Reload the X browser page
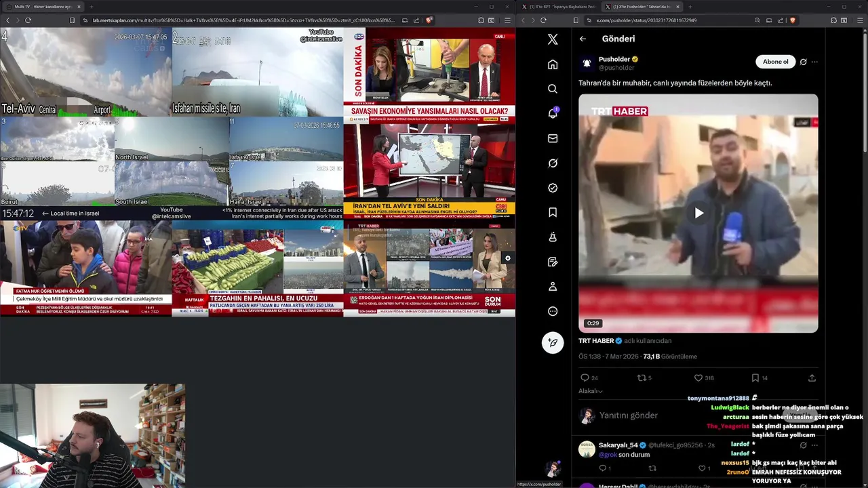 coord(543,20)
